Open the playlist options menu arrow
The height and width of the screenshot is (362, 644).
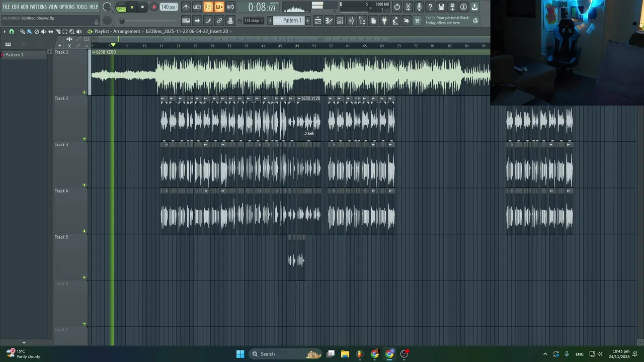[5, 32]
